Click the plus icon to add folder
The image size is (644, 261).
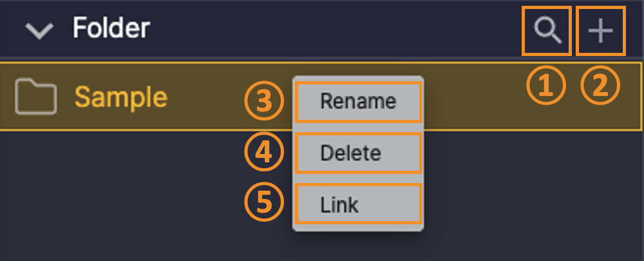coord(600,30)
